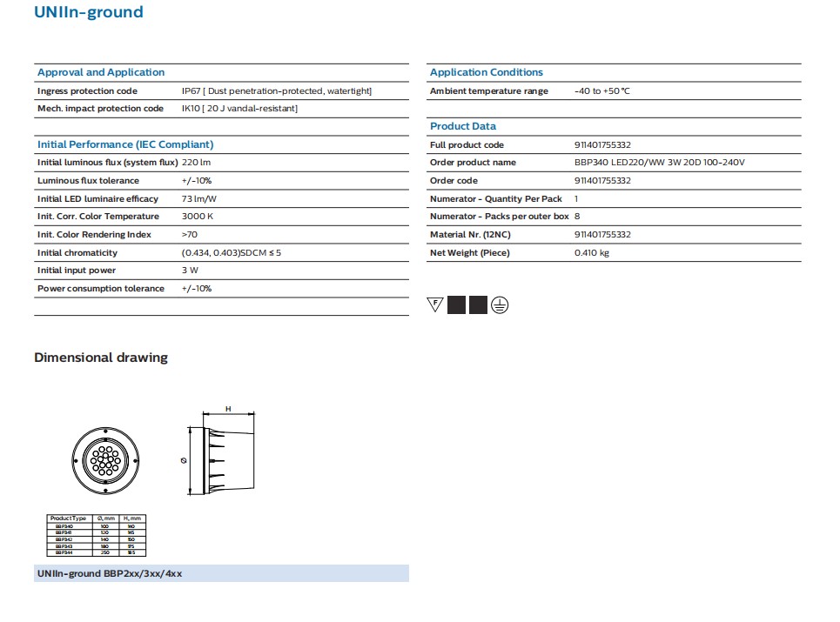The height and width of the screenshot is (622, 840).
Task: Click 'Numerator - Quantity Per Pack' label
Action: pos(496,198)
